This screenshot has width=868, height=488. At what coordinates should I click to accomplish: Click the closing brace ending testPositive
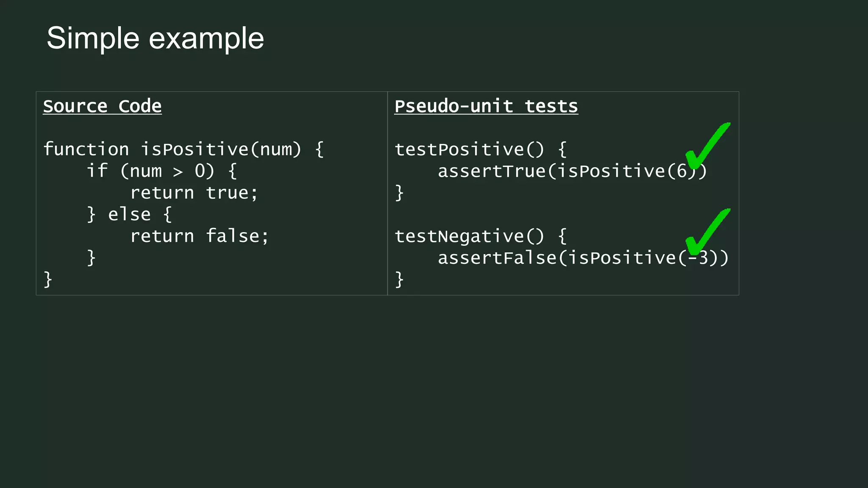click(x=399, y=193)
